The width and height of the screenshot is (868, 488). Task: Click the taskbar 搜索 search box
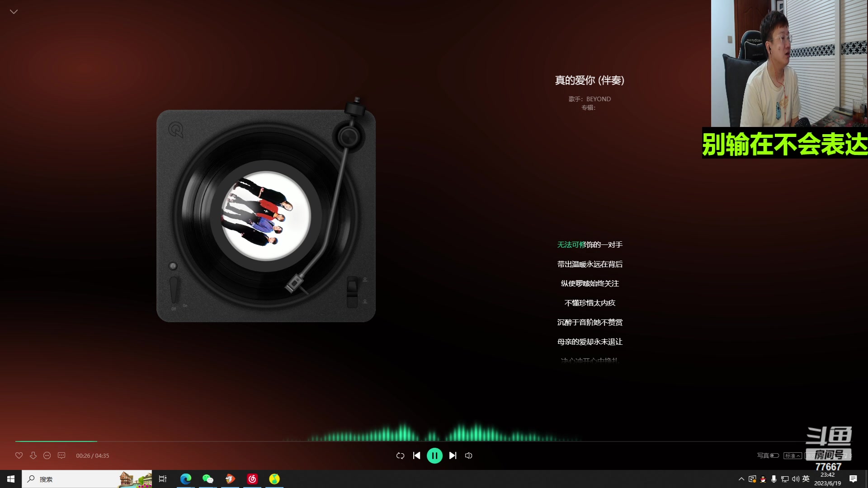click(x=87, y=479)
